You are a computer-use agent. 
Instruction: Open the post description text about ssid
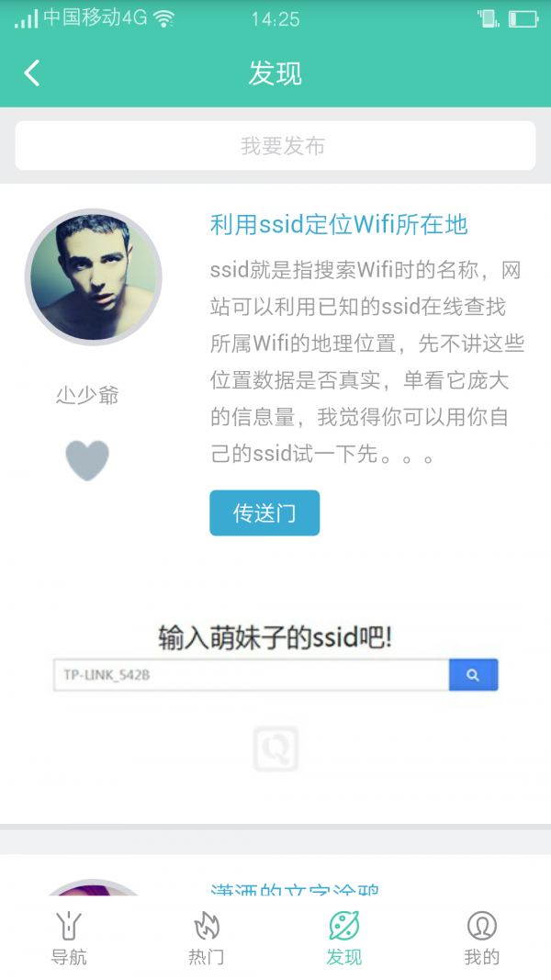(366, 363)
